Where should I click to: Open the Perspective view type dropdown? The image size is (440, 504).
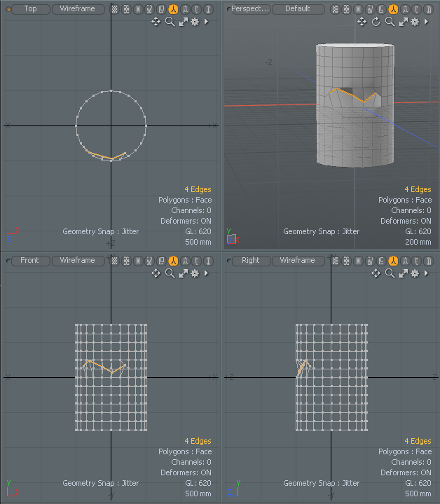pyautogui.click(x=249, y=9)
